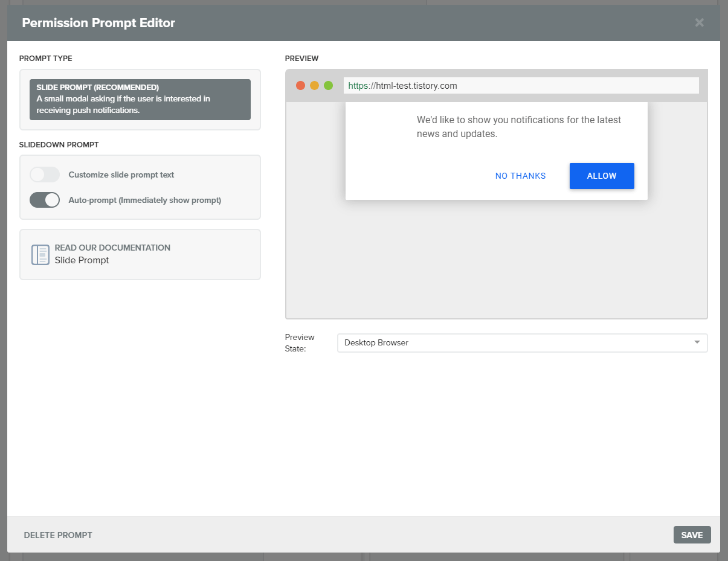Open the Desktop Browser preview state dropdown
This screenshot has width=728, height=561.
coord(521,343)
